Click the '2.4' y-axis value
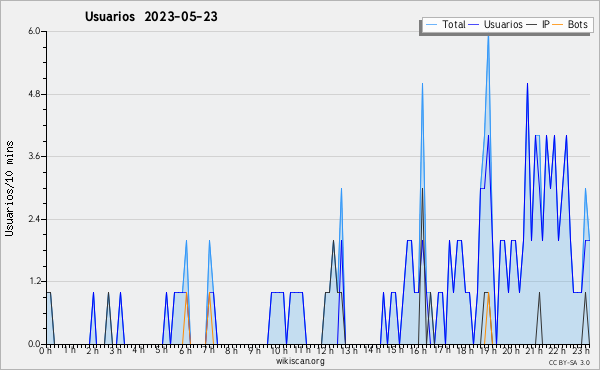Screen dimensions: 600x370 [34, 219]
